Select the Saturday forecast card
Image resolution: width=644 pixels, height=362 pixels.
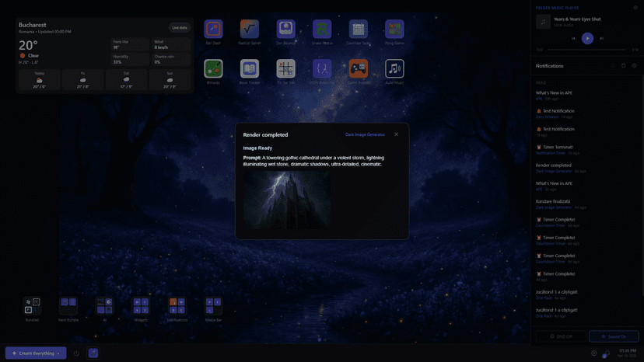(x=126, y=80)
